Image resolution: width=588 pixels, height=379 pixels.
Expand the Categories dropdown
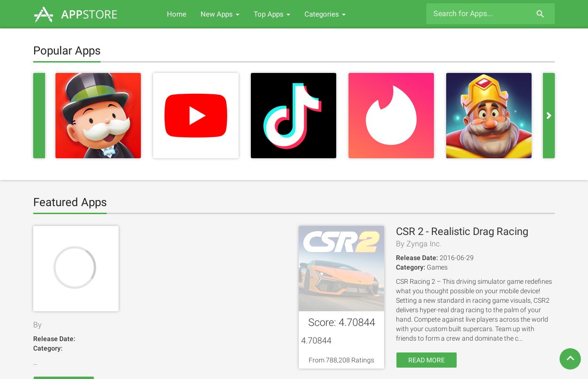[325, 14]
